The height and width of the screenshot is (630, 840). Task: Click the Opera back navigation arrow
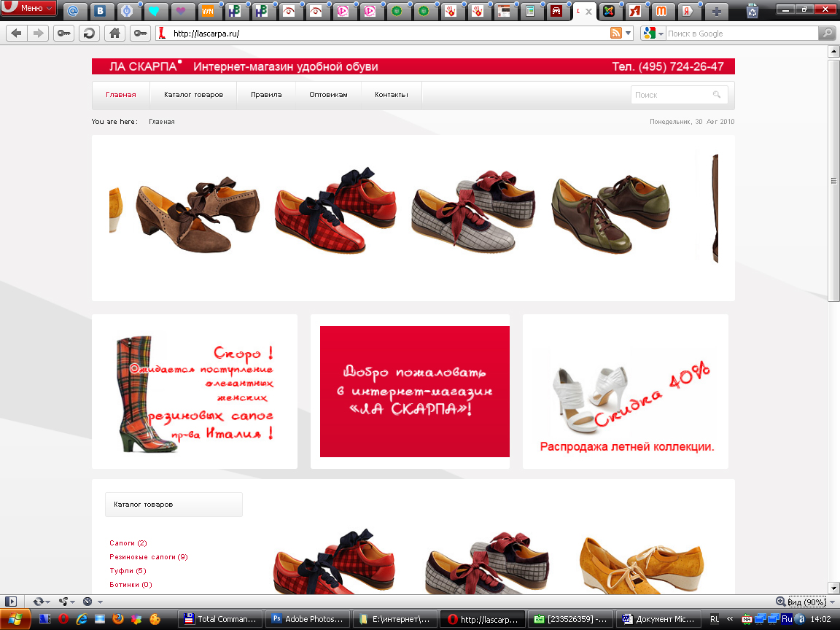pyautogui.click(x=16, y=33)
